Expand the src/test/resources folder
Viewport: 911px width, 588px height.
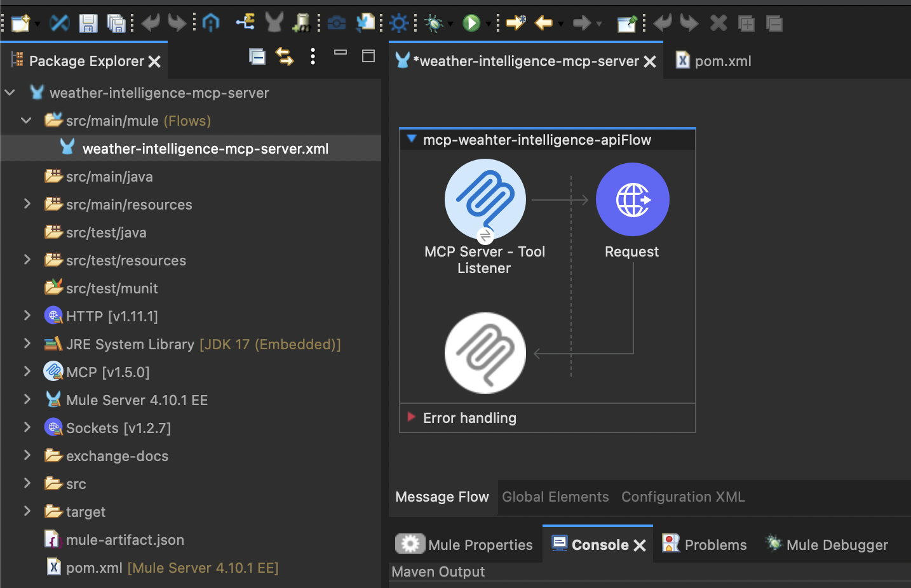[27, 260]
